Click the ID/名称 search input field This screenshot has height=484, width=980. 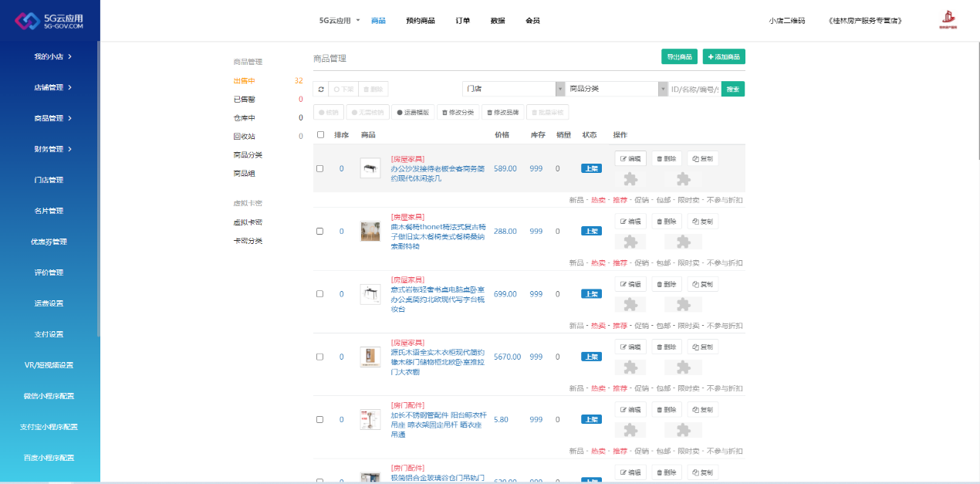694,89
